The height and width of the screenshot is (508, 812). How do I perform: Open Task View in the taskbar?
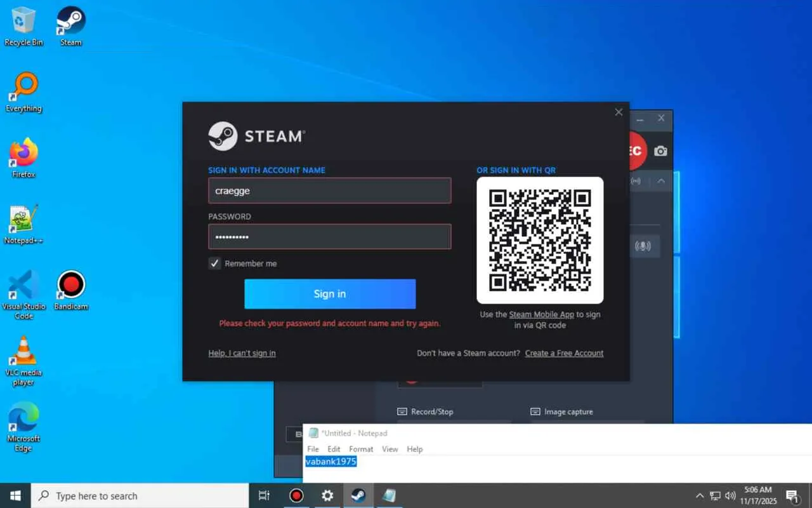coord(265,495)
